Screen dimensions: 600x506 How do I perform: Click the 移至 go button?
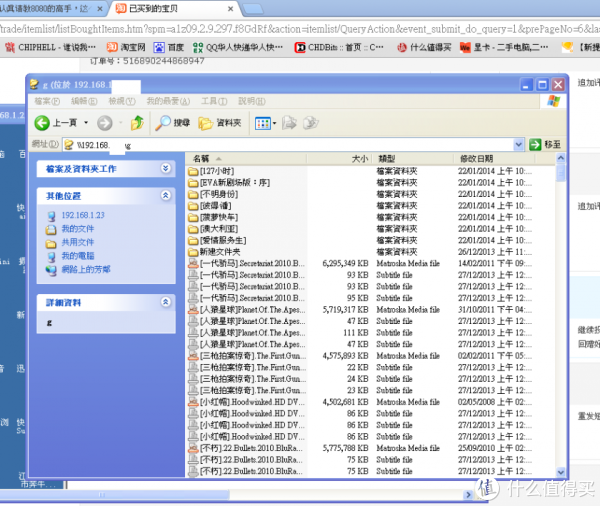[545, 145]
